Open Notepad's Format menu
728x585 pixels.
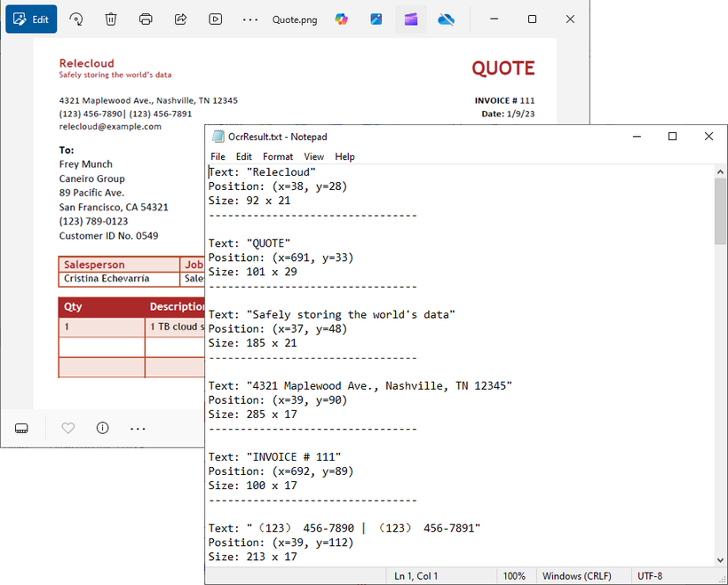point(278,157)
